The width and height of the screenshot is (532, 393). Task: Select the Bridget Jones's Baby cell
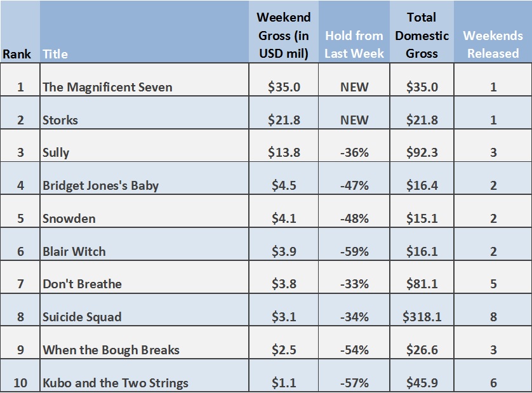(100, 186)
